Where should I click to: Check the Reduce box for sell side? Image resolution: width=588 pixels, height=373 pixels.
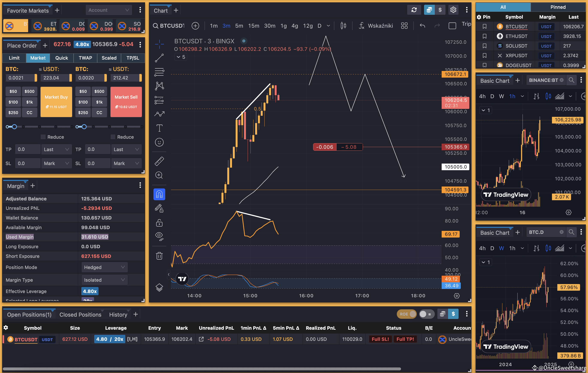click(x=113, y=137)
